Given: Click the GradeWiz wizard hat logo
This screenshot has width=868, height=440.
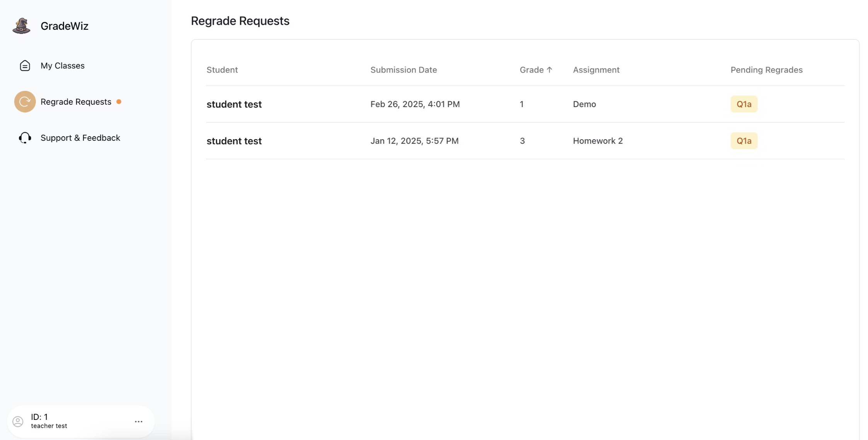Looking at the screenshot, I should coord(21,26).
